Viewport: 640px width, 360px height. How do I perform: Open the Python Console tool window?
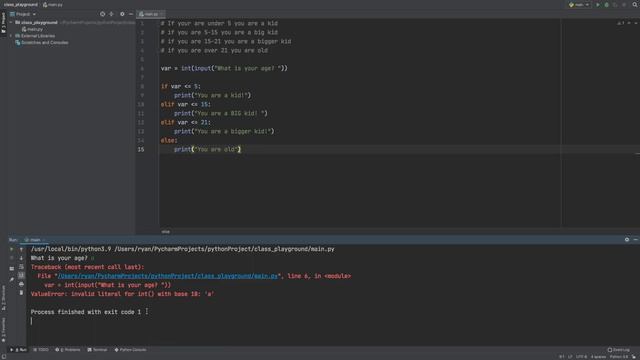click(x=131, y=350)
